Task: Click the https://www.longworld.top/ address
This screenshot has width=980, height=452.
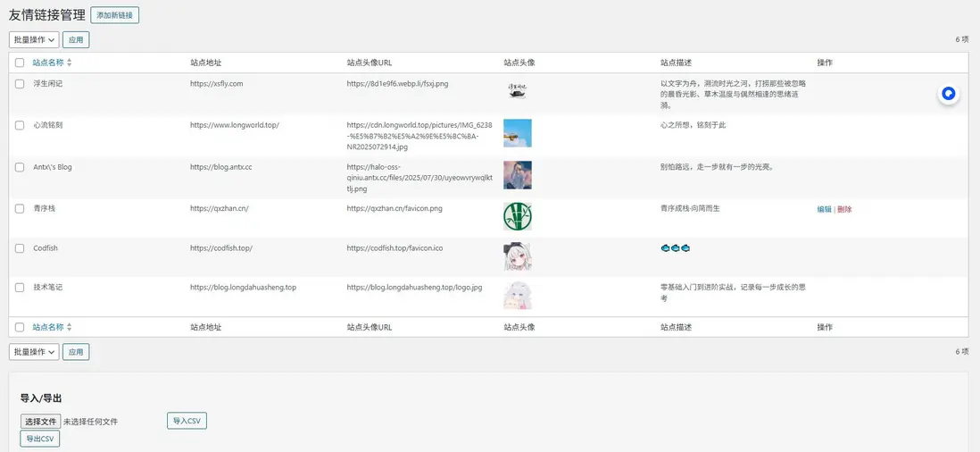Action: (235, 125)
